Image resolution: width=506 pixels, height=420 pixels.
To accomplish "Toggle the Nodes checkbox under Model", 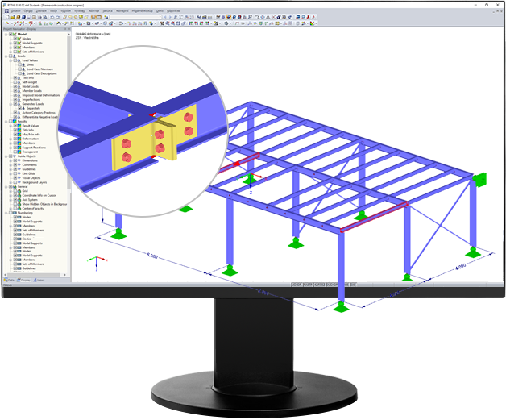I will (17, 39).
